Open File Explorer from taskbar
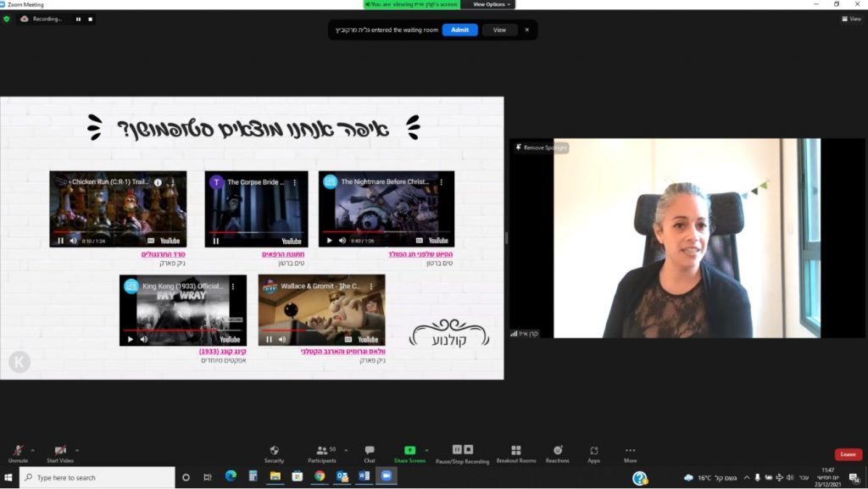The height and width of the screenshot is (489, 868). [275, 476]
